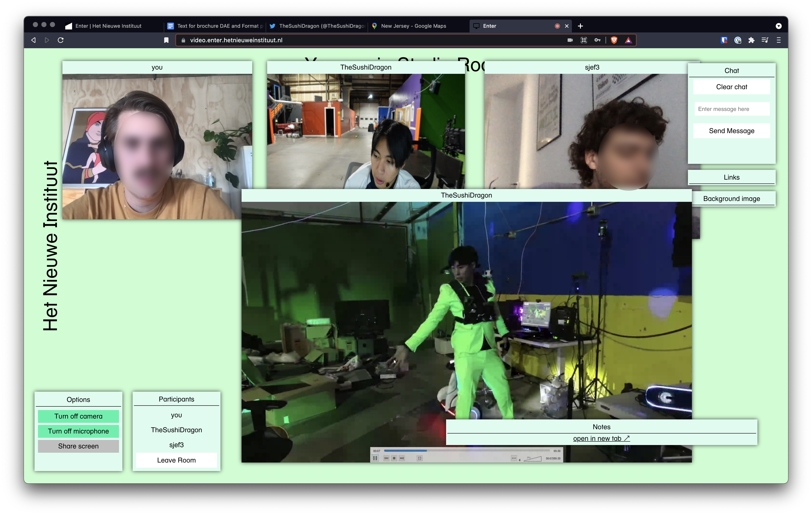The height and width of the screenshot is (515, 812).
Task: Open Brave Shields lion icon
Action: coord(614,40)
